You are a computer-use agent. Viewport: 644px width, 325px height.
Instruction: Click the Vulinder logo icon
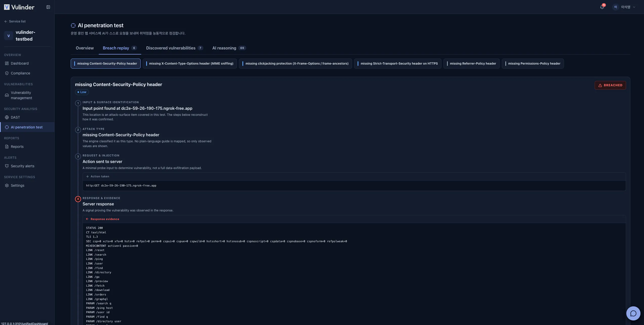point(7,7)
